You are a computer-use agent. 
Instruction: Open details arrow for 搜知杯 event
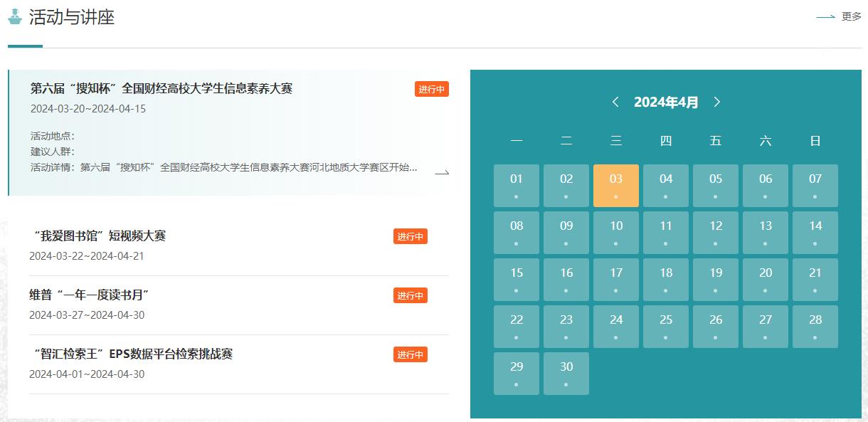tap(442, 172)
